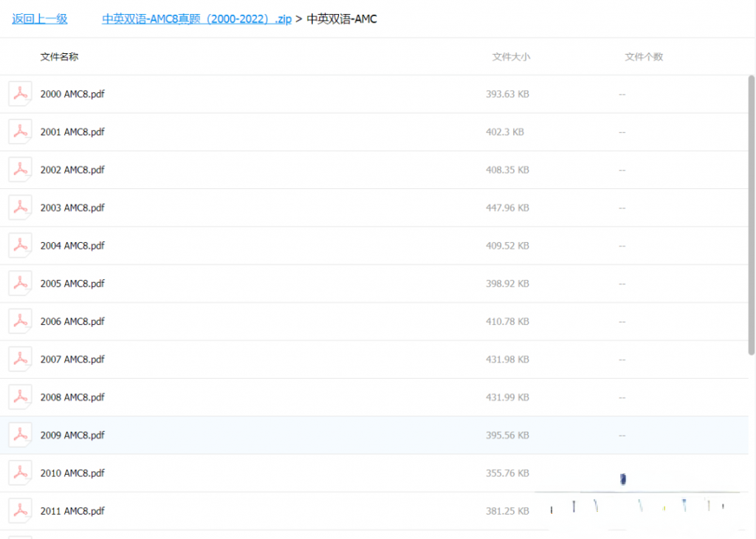The image size is (756, 539).
Task: Click the PDF icon for 2009 AMC8.pdf
Action: [x=20, y=435]
